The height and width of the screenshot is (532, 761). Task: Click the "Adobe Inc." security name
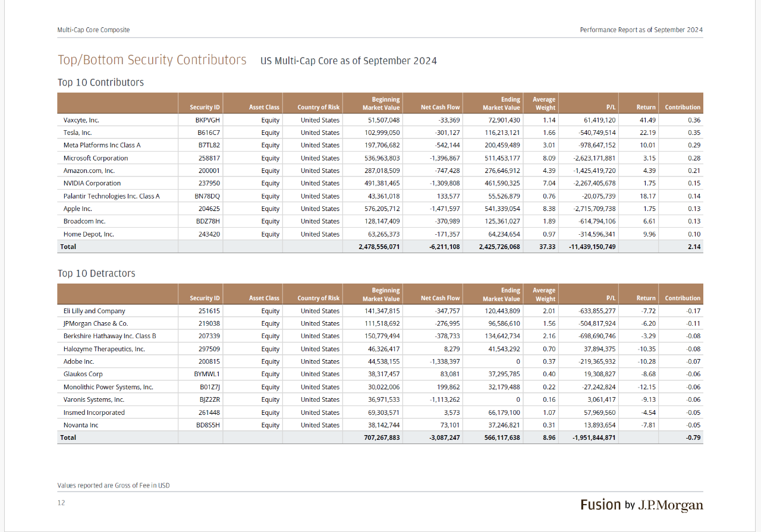tap(78, 361)
